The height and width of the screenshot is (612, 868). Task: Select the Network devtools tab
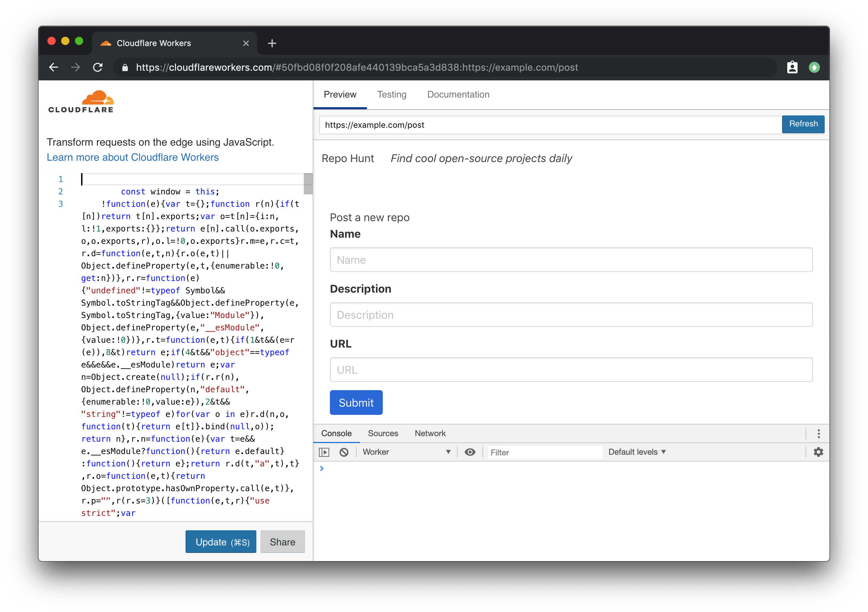(430, 434)
